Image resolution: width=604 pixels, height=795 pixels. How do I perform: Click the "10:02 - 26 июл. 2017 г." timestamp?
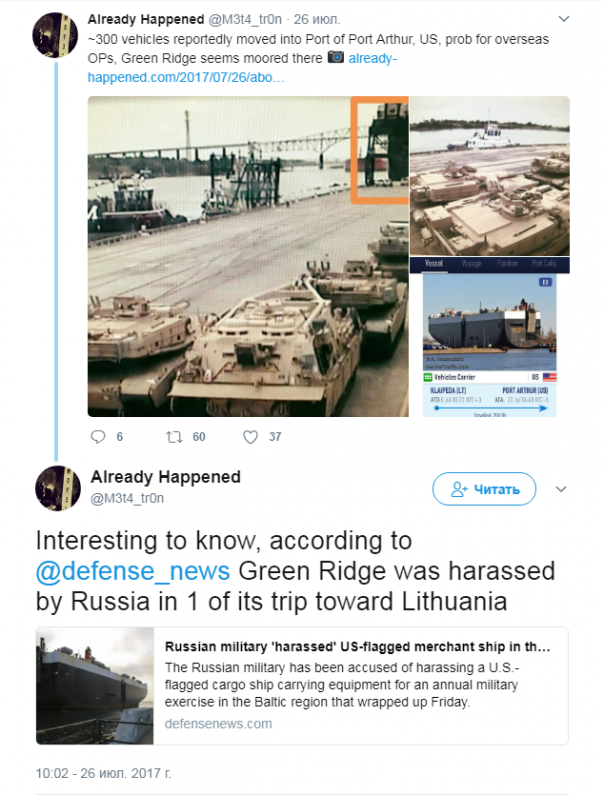(102, 773)
